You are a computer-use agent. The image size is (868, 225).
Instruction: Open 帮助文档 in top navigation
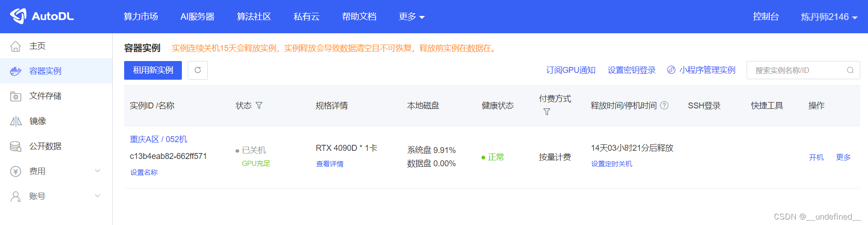pyautogui.click(x=359, y=16)
